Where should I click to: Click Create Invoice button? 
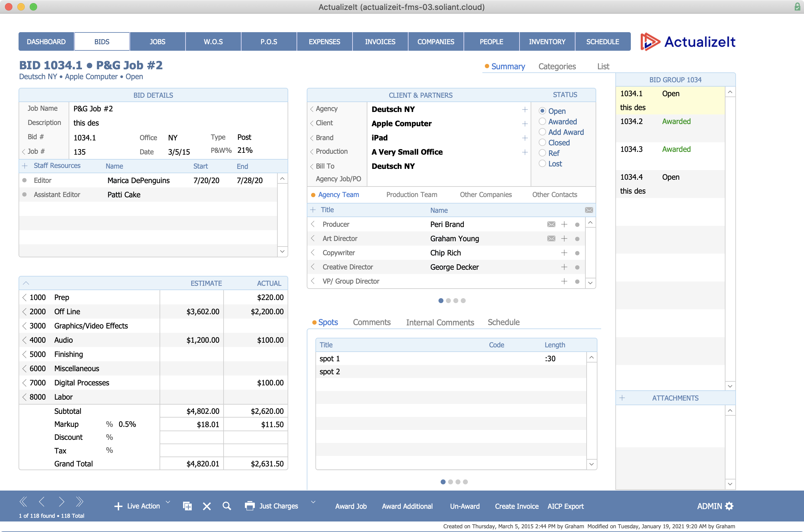click(517, 506)
